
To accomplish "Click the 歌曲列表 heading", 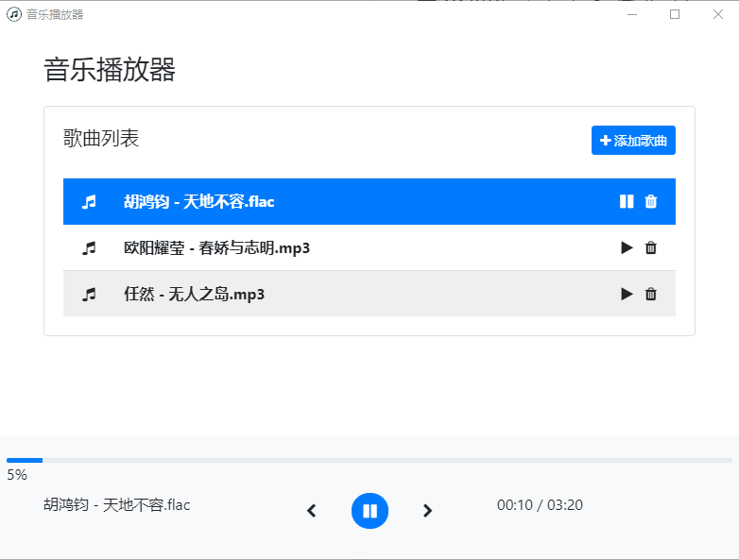I will coord(101,139).
